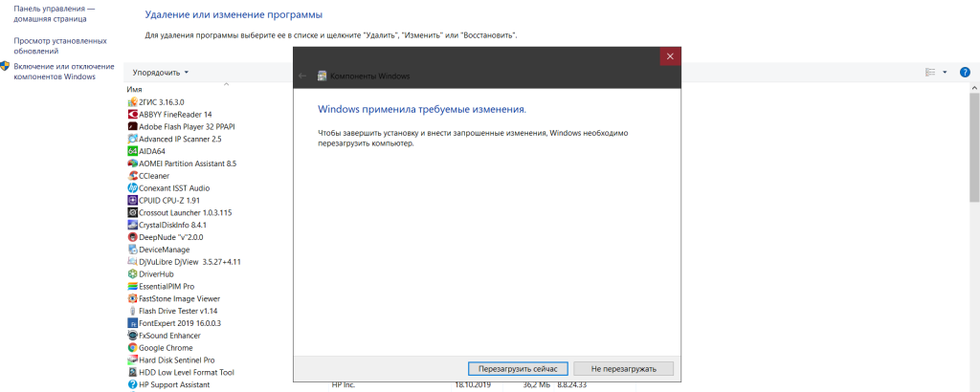980x392 pixels.
Task: Select the DriverHub row text
Action: click(x=156, y=274)
